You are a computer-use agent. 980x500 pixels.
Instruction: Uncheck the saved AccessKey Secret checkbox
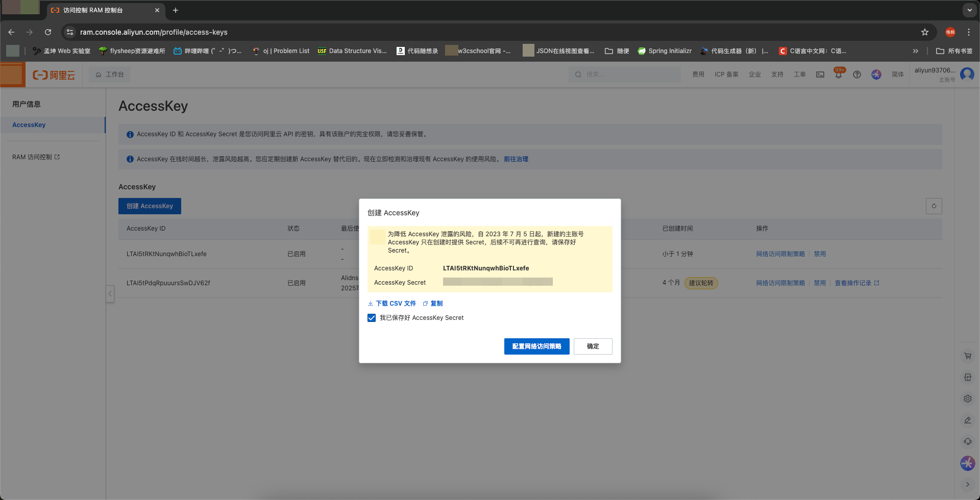(x=372, y=318)
